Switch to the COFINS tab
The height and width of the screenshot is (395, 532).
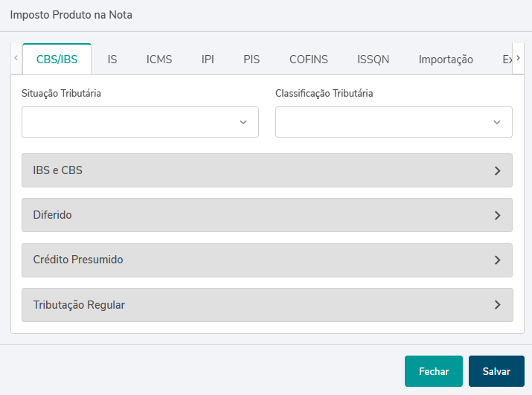pyautogui.click(x=308, y=60)
